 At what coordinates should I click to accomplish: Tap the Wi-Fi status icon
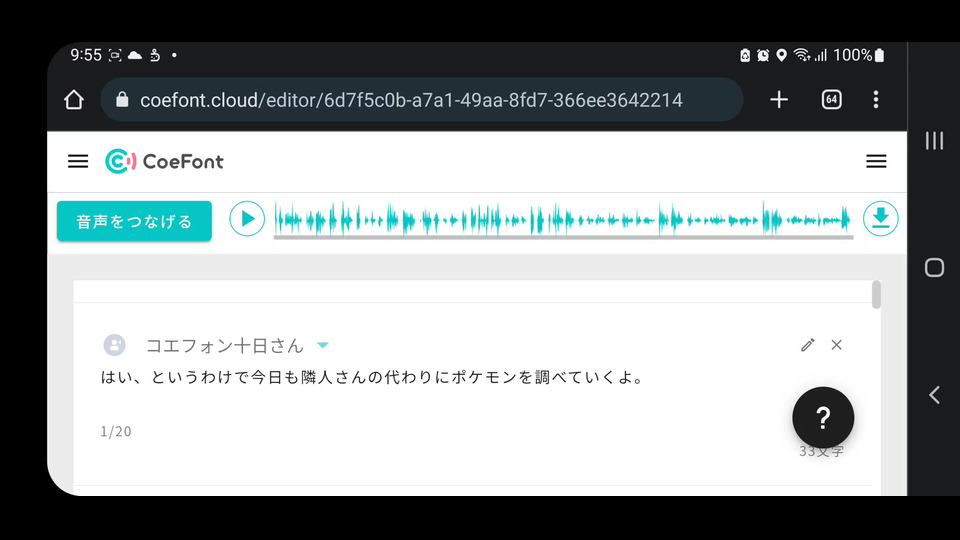coord(801,55)
